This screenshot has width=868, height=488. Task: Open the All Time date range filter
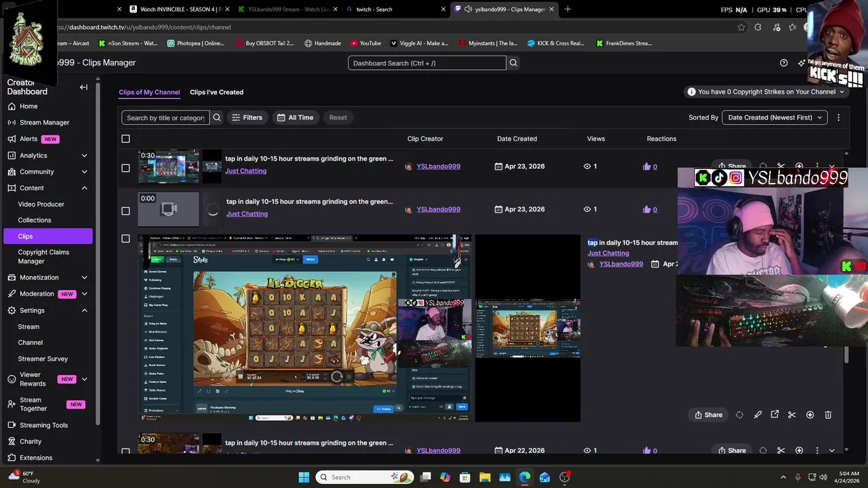(x=295, y=117)
